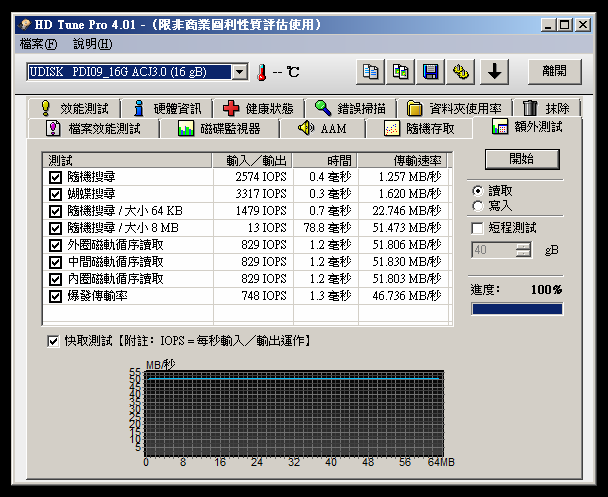
Task: Click the down arrow minimize-to-tray icon
Action: pyautogui.click(x=494, y=72)
